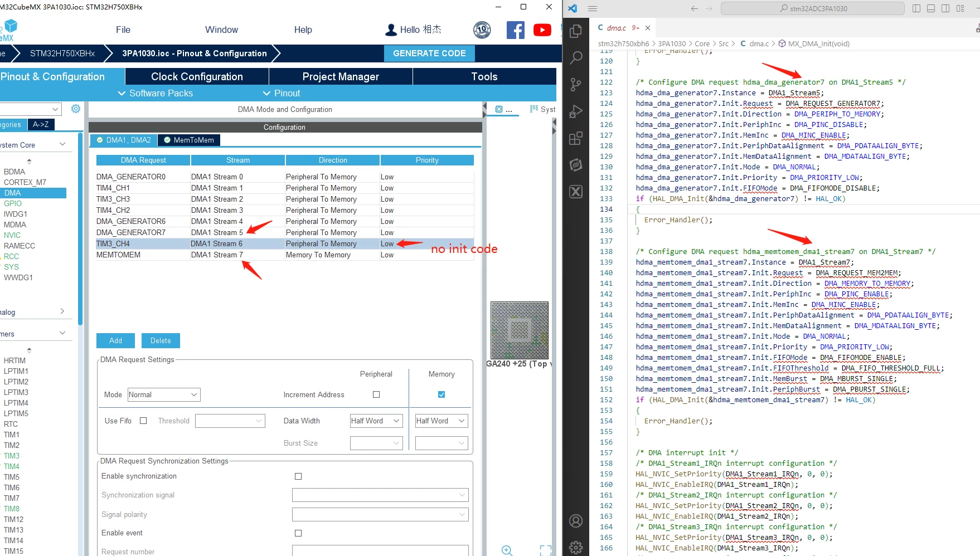Open VS Code Manage gear icon
This screenshot has width=980, height=556.
click(x=576, y=547)
